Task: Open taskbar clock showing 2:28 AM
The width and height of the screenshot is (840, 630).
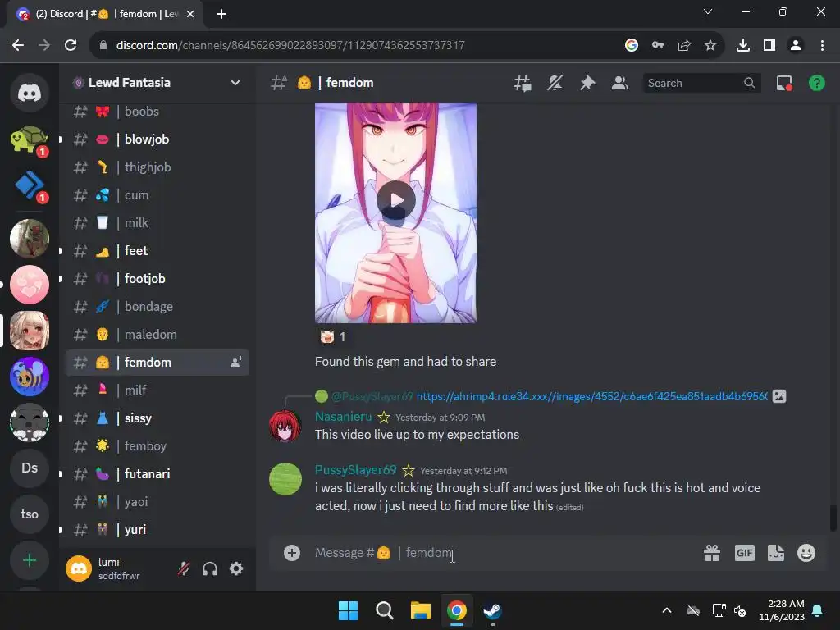Action: tap(782, 610)
